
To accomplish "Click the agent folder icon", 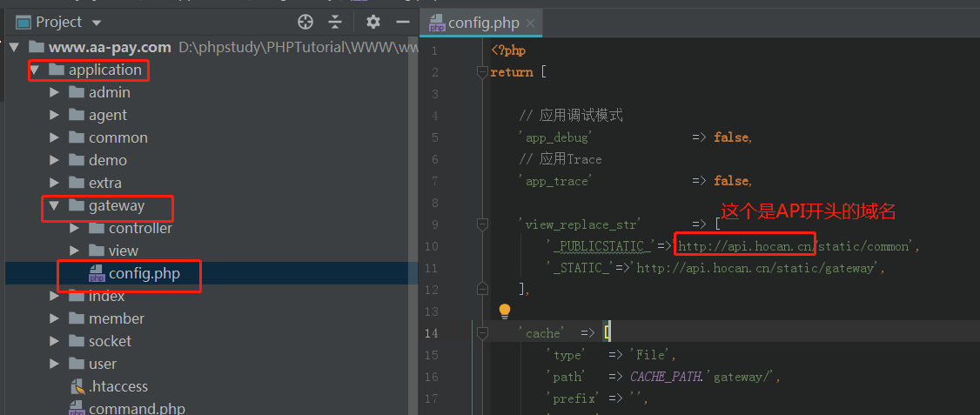I will pos(77,115).
